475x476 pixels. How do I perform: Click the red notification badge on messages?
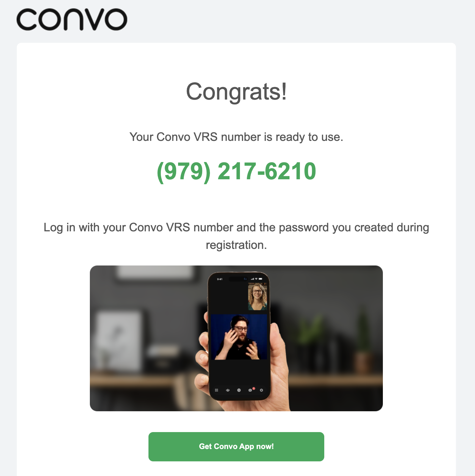[x=254, y=388]
